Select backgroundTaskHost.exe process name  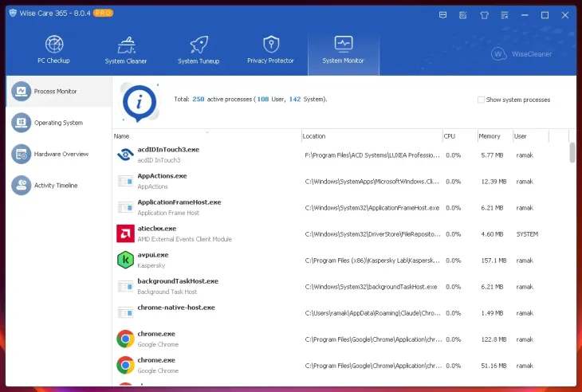point(178,281)
